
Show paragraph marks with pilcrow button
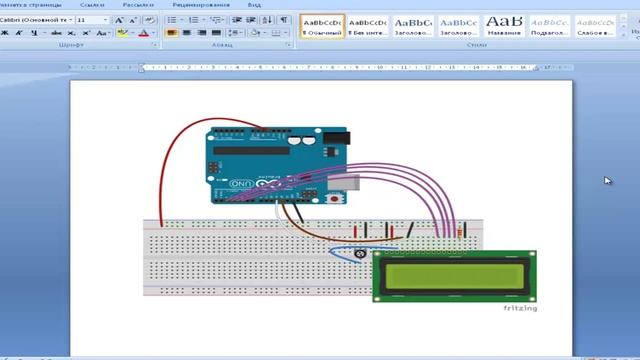284,20
